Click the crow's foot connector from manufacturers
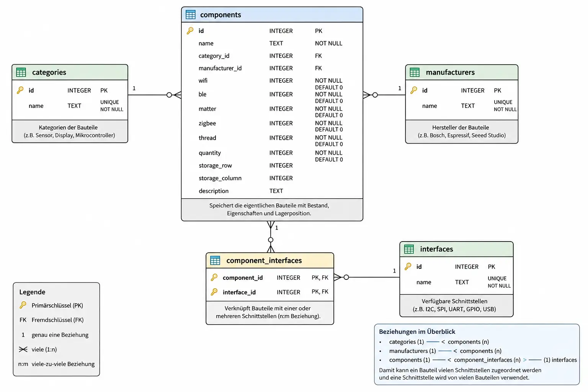 [367, 95]
